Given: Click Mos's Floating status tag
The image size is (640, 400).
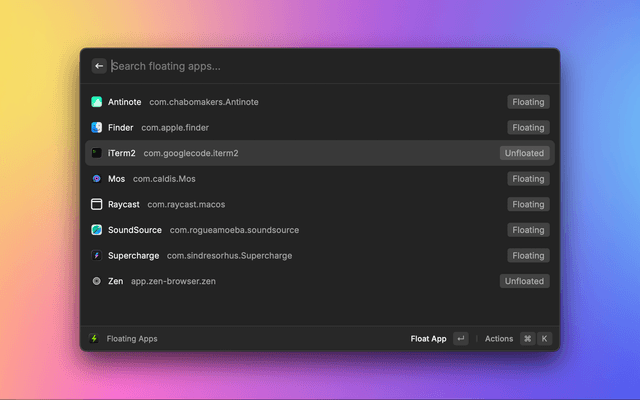Looking at the screenshot, I should (528, 179).
